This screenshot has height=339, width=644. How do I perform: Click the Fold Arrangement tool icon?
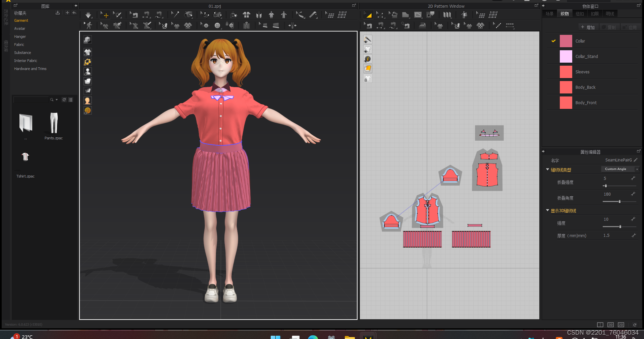234,15
